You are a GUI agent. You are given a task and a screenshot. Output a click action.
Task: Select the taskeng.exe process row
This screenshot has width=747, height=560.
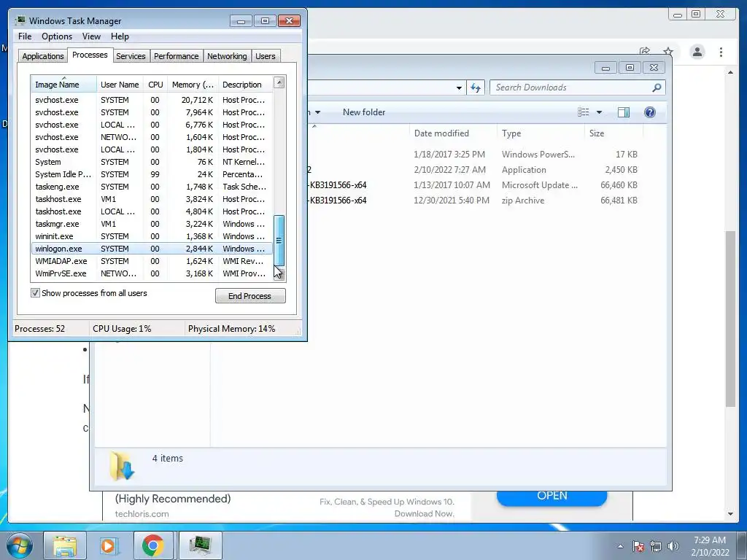coord(152,187)
